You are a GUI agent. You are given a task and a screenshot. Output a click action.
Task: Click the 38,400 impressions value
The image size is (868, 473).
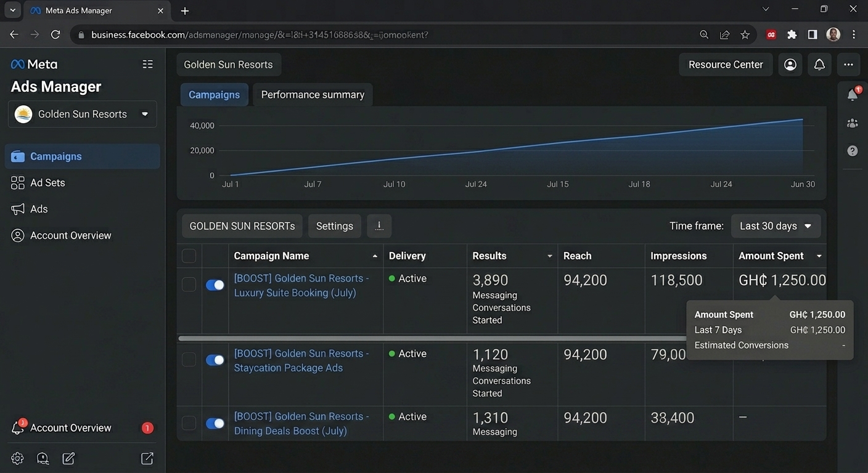point(673,418)
